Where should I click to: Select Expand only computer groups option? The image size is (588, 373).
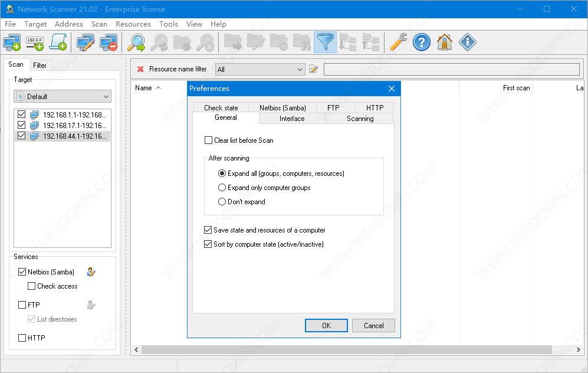click(x=222, y=188)
